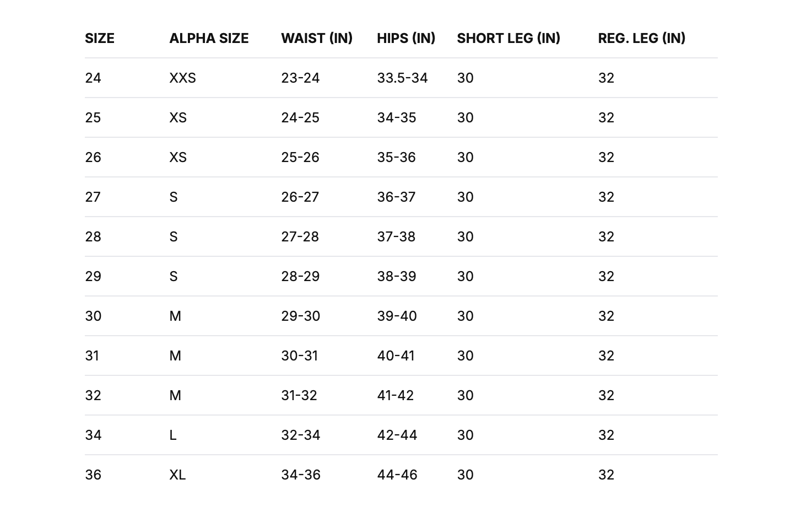Click the SIZE column header
Screen dimensions: 812x517
point(100,38)
